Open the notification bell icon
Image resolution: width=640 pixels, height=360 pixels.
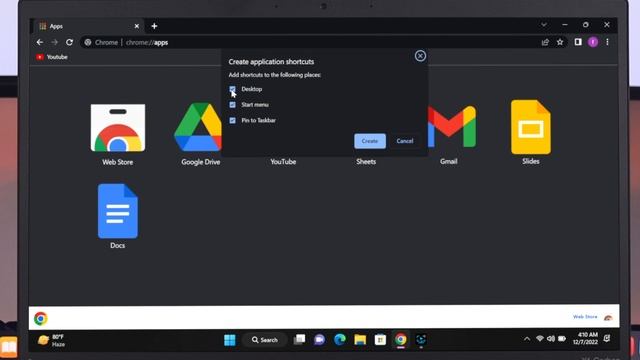tap(607, 338)
